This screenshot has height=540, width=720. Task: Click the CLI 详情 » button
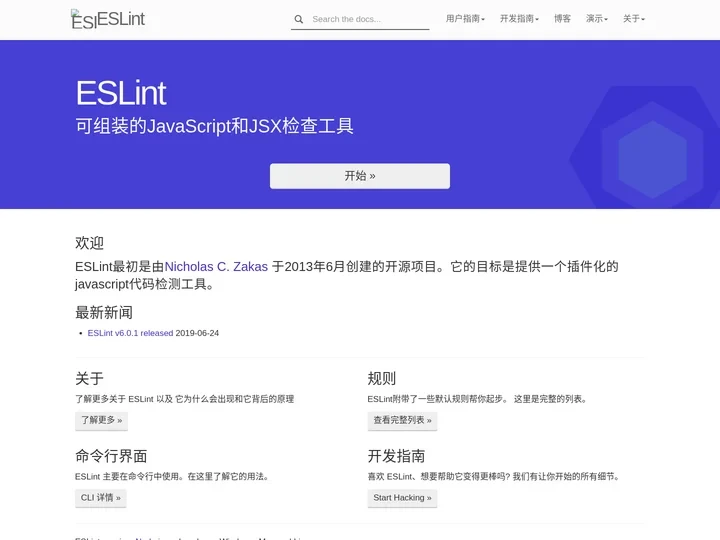pyautogui.click(x=101, y=498)
